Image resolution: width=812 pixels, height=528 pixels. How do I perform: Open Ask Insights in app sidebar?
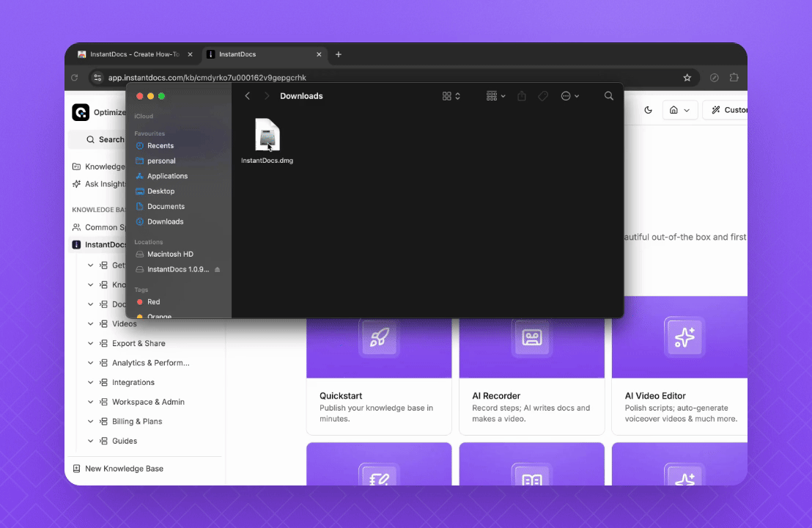point(98,184)
